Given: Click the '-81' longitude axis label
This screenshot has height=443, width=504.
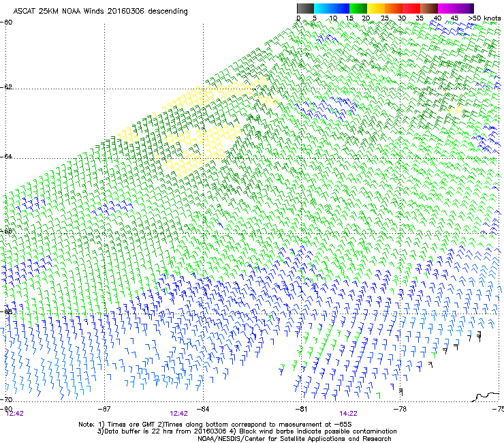Looking at the screenshot, I should click(x=301, y=409).
